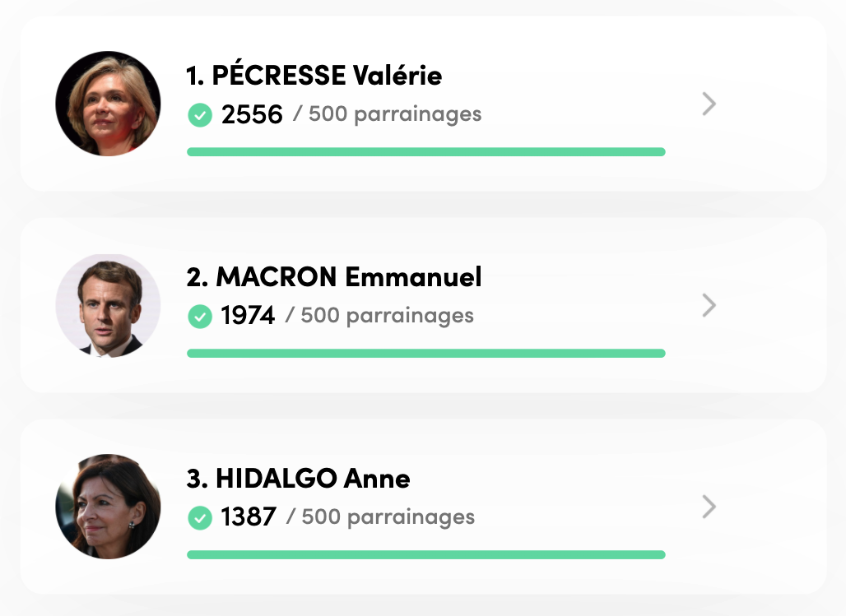Expand Pécresse details with the chevron arrow
The width and height of the screenshot is (846, 616).
709,104
